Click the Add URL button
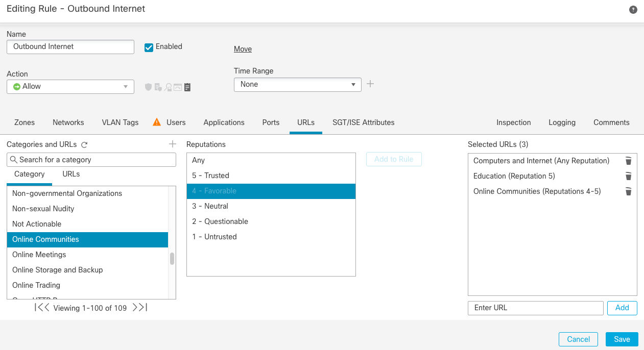 [x=622, y=308]
